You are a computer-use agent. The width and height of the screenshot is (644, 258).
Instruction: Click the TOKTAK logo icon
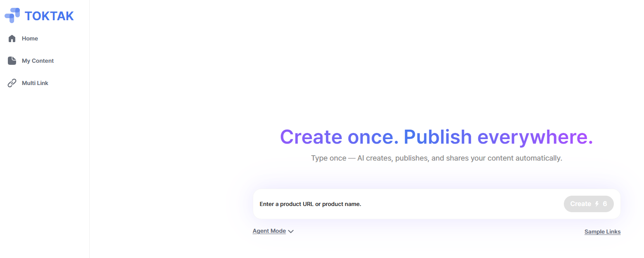[x=12, y=15]
